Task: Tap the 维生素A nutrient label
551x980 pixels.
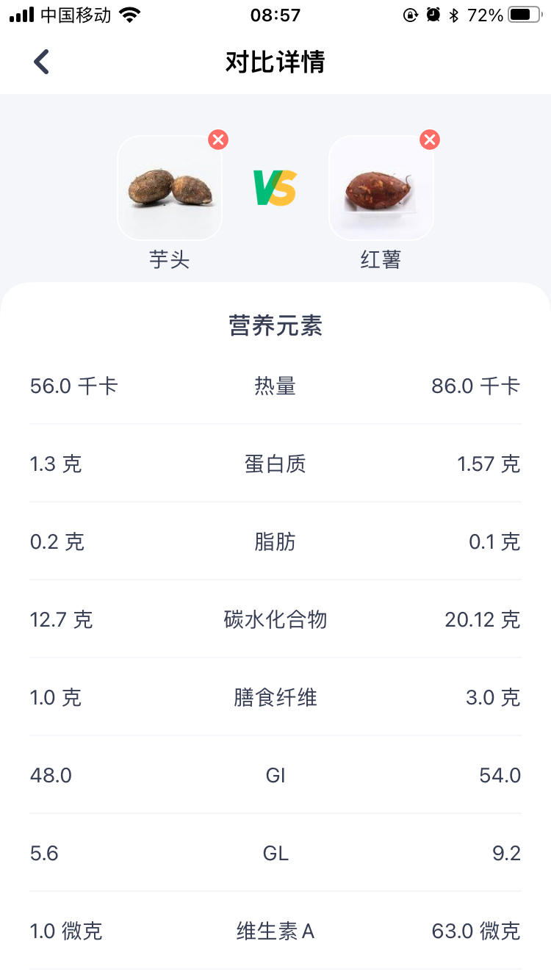Action: pos(275,931)
